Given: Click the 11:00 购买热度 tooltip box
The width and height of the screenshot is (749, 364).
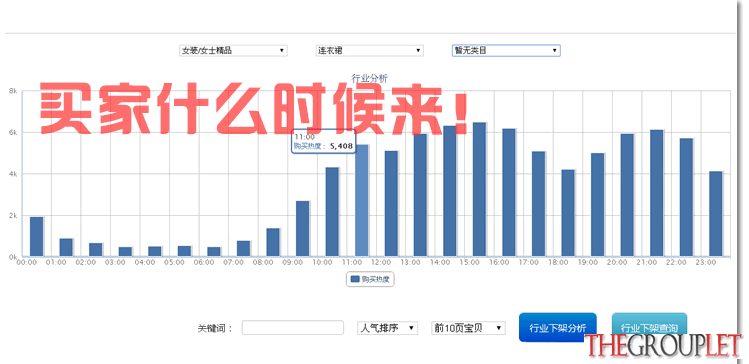Looking at the screenshot, I should (323, 141).
